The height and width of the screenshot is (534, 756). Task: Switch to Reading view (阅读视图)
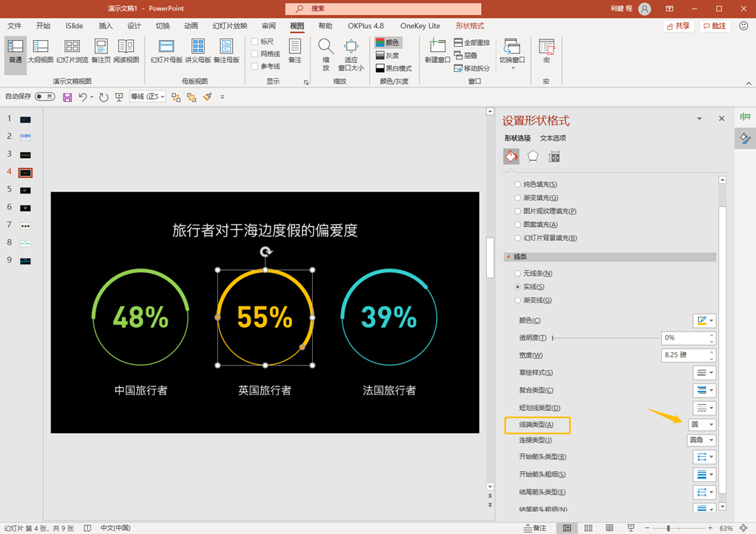[x=126, y=52]
